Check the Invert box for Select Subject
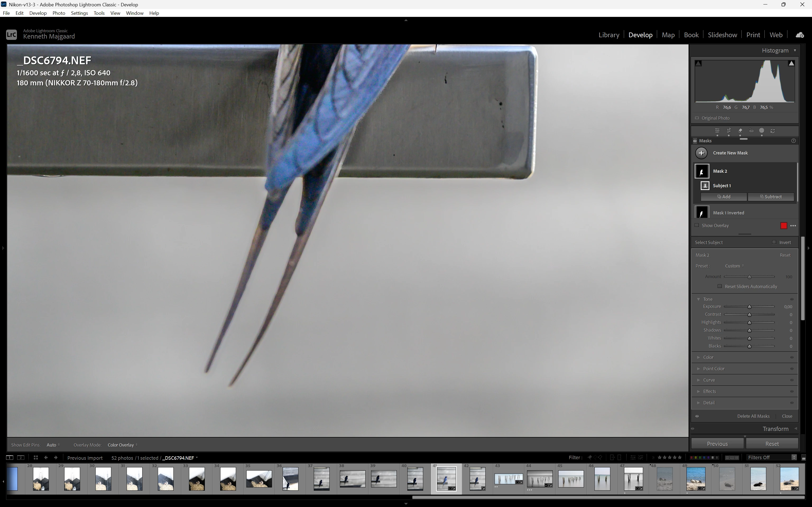Image resolution: width=812 pixels, height=507 pixels. click(x=774, y=242)
